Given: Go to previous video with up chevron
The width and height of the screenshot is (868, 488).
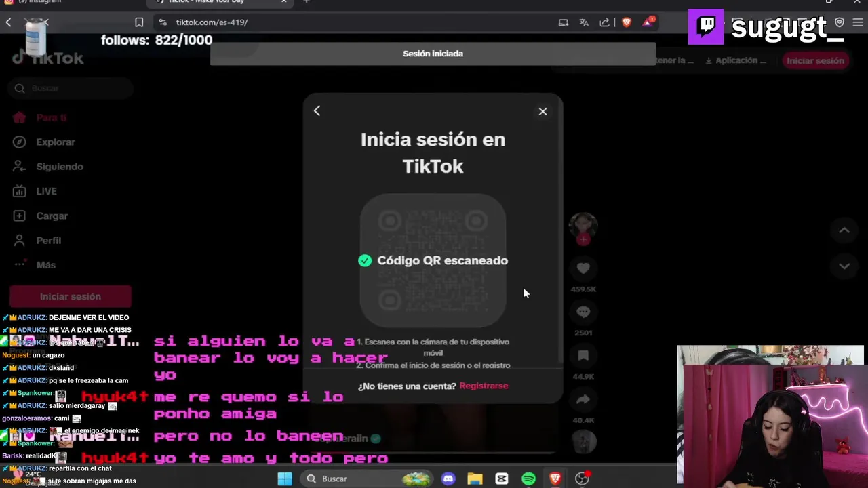Looking at the screenshot, I should pos(844,230).
